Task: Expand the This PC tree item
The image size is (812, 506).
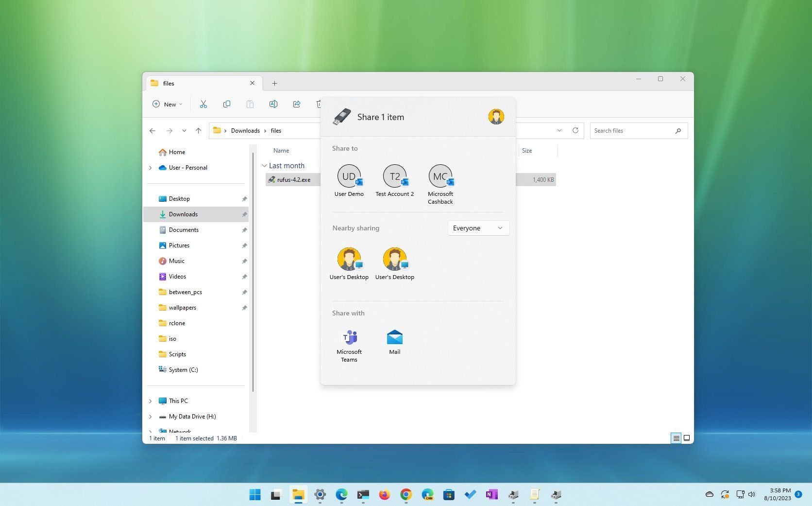Action: (151, 401)
